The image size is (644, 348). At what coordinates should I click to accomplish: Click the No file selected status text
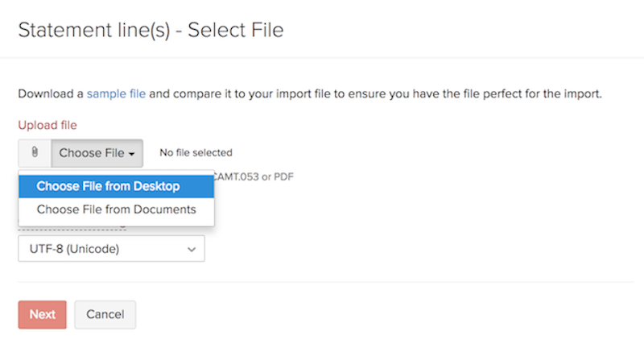pos(196,152)
